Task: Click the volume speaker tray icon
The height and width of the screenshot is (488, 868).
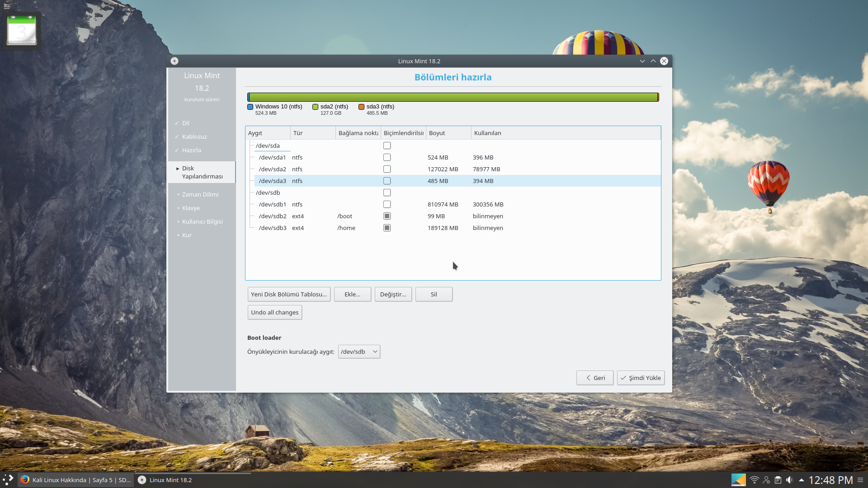Action: (789, 480)
